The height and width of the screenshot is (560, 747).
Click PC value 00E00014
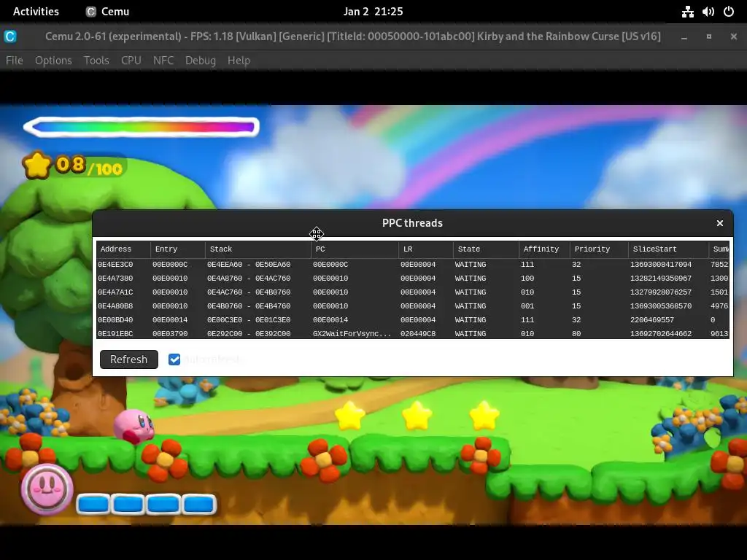click(330, 319)
